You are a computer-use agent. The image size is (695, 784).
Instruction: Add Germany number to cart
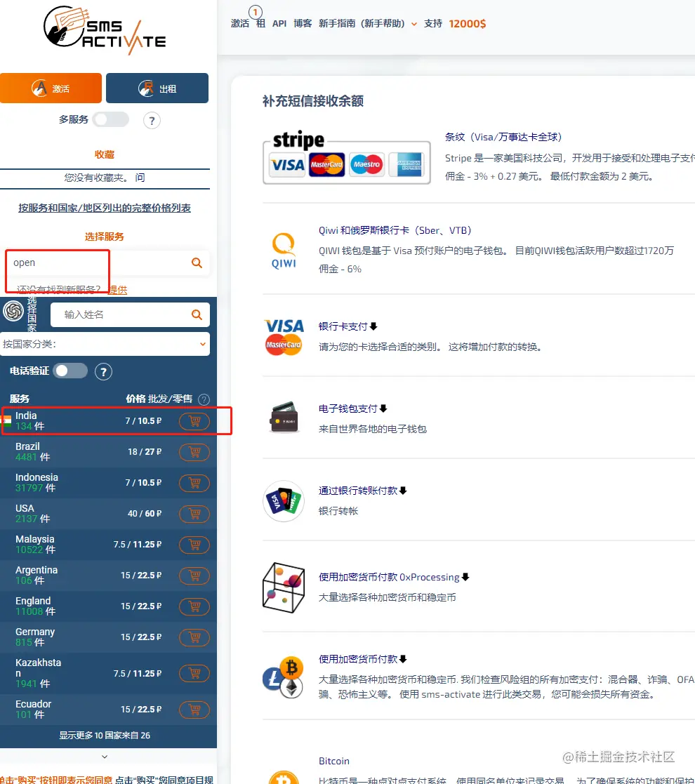pyautogui.click(x=194, y=637)
